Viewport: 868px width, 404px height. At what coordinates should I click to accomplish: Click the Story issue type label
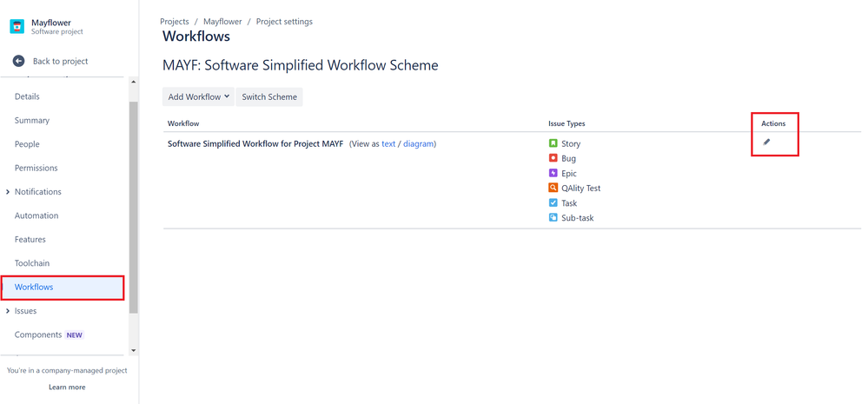click(571, 144)
